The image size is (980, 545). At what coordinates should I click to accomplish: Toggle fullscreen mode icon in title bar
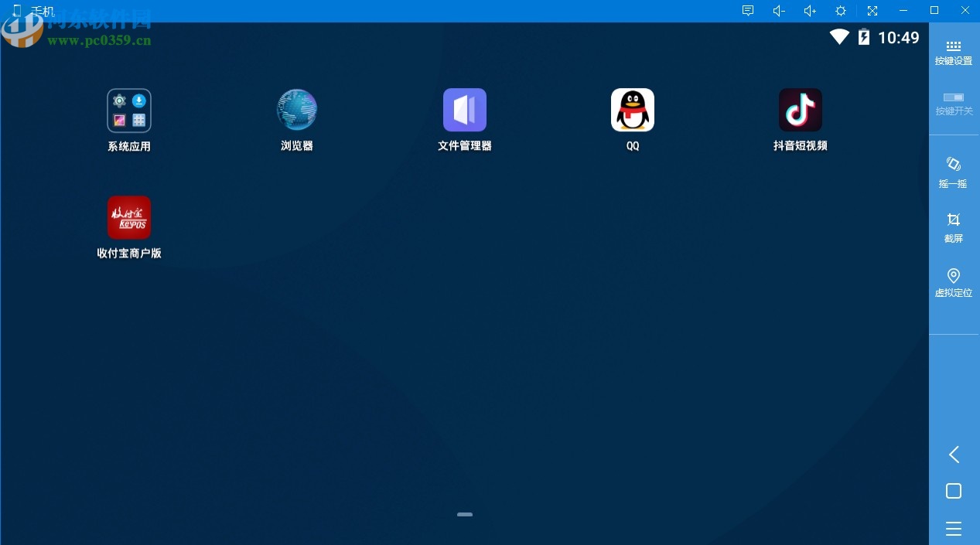pos(872,11)
